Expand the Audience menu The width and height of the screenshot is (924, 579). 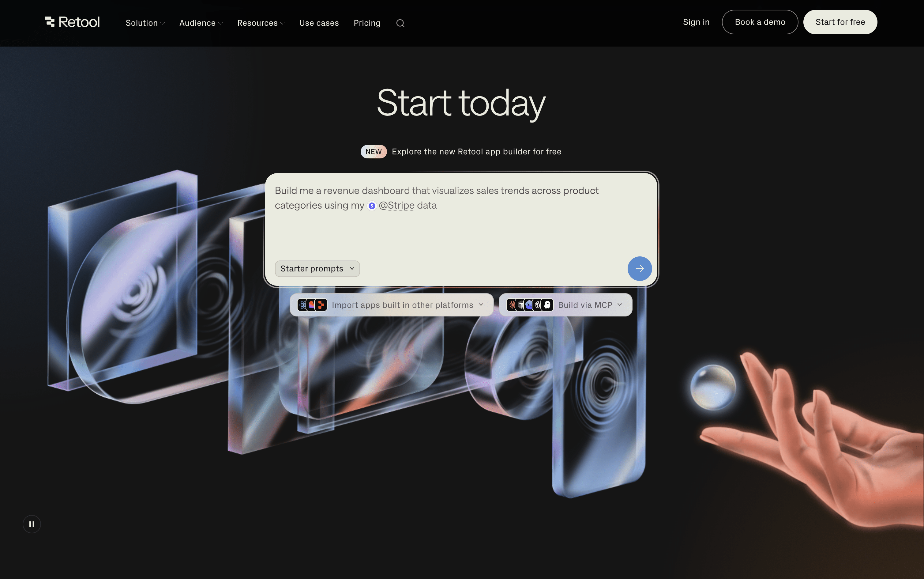click(201, 23)
